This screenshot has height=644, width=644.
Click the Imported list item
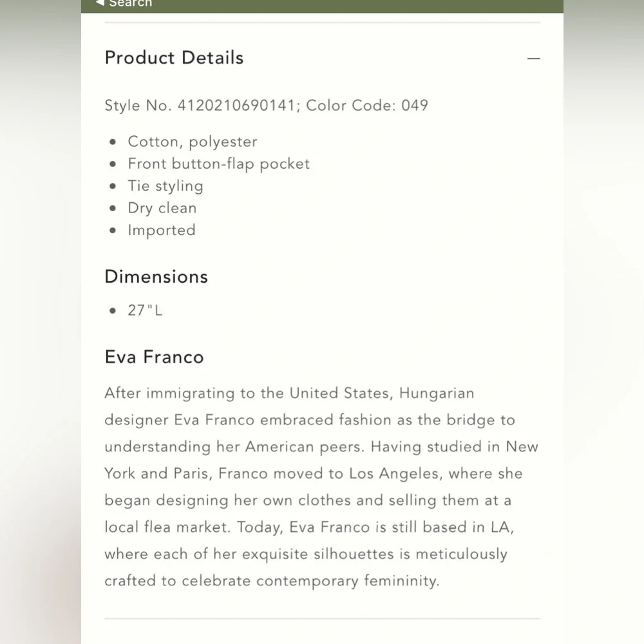161,230
